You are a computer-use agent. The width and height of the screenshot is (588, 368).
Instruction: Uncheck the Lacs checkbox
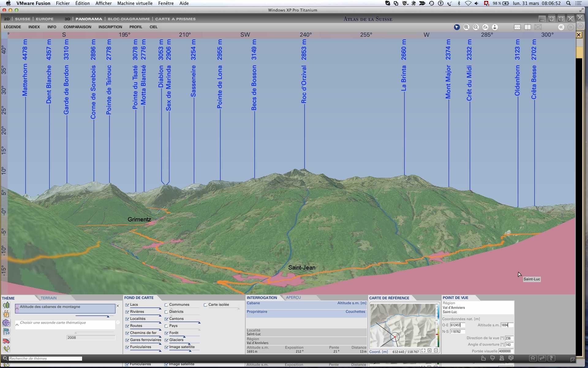coord(127,305)
